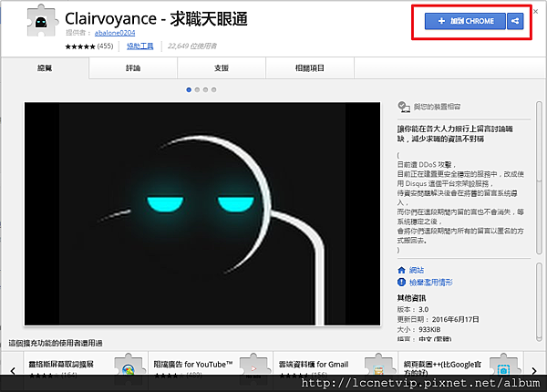
Task: Close the extension detail dialog
Action: pos(536,11)
